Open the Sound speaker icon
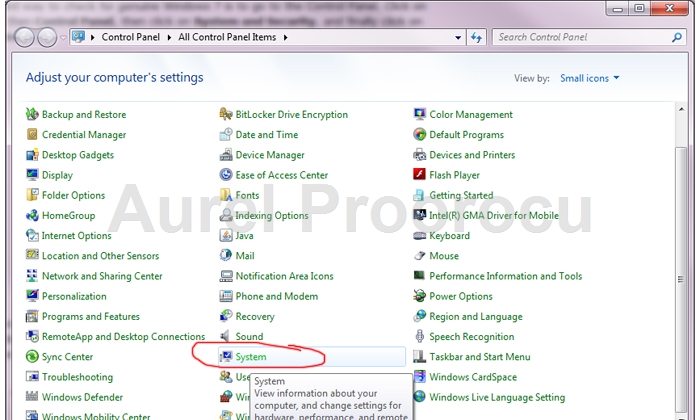Viewport: 700px width, 420px height. click(226, 336)
